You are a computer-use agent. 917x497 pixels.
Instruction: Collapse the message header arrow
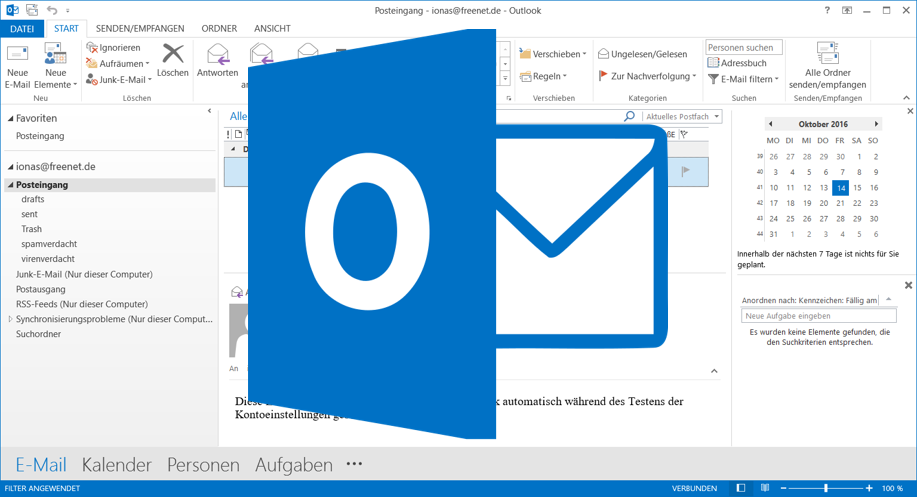click(714, 371)
